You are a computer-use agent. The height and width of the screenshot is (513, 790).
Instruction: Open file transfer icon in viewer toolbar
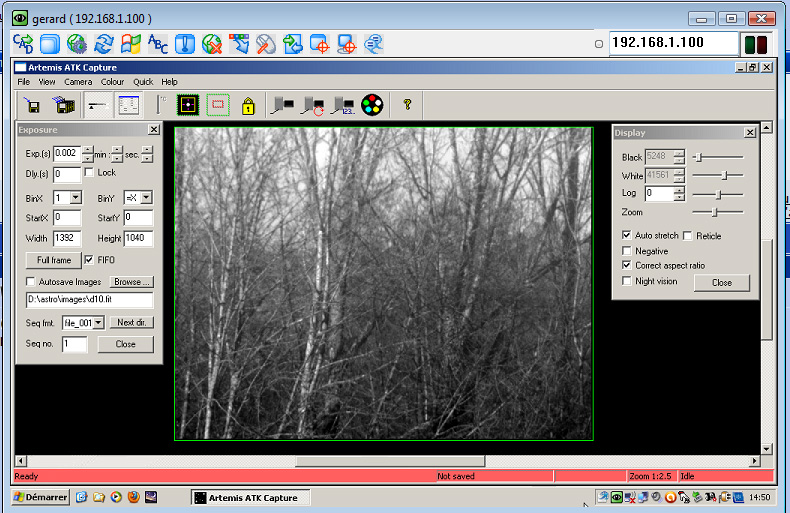[x=293, y=44]
